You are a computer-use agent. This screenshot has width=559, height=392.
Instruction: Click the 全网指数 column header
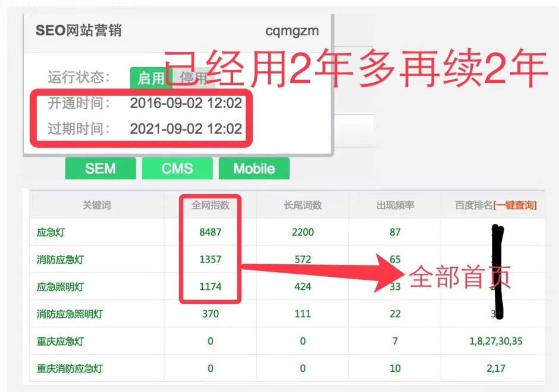pyautogui.click(x=211, y=205)
